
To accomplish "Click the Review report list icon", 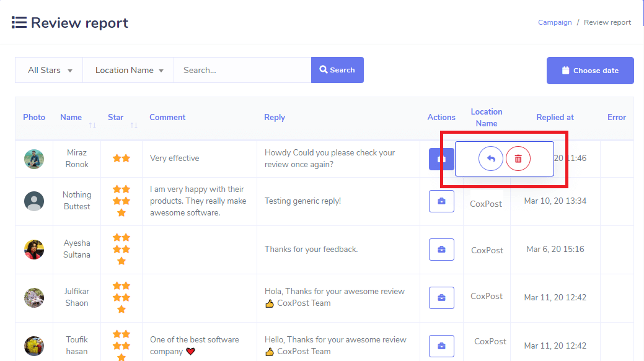I will tap(19, 23).
